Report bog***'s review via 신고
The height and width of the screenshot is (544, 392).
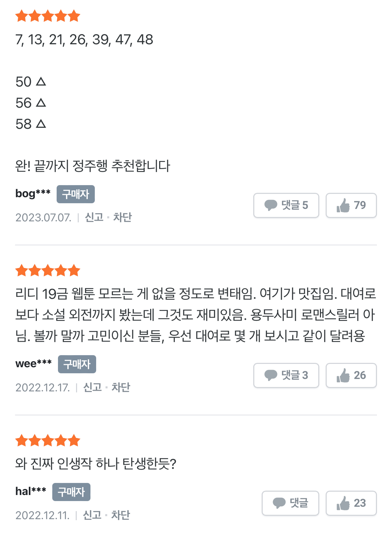click(94, 217)
